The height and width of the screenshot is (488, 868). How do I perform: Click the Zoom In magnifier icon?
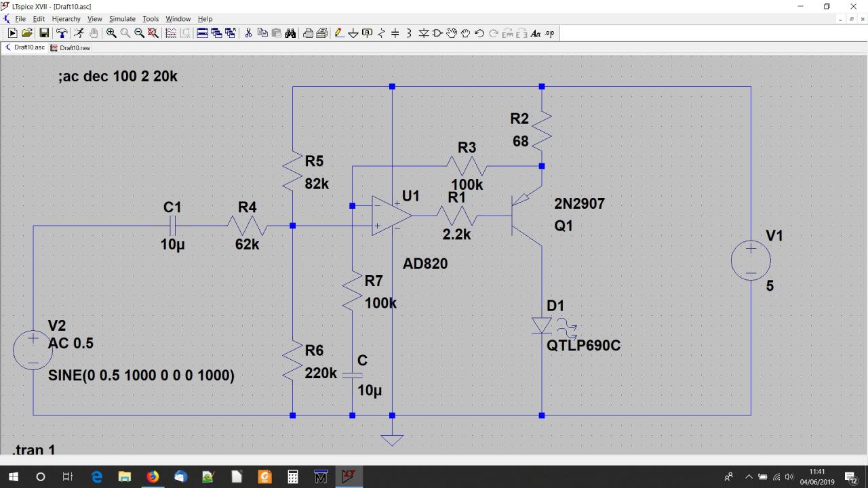pyautogui.click(x=111, y=33)
